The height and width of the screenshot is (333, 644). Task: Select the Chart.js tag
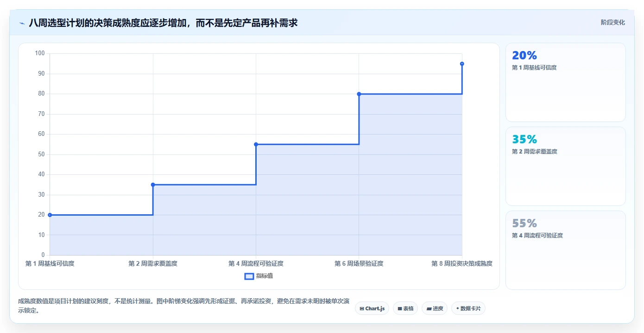coord(372,308)
